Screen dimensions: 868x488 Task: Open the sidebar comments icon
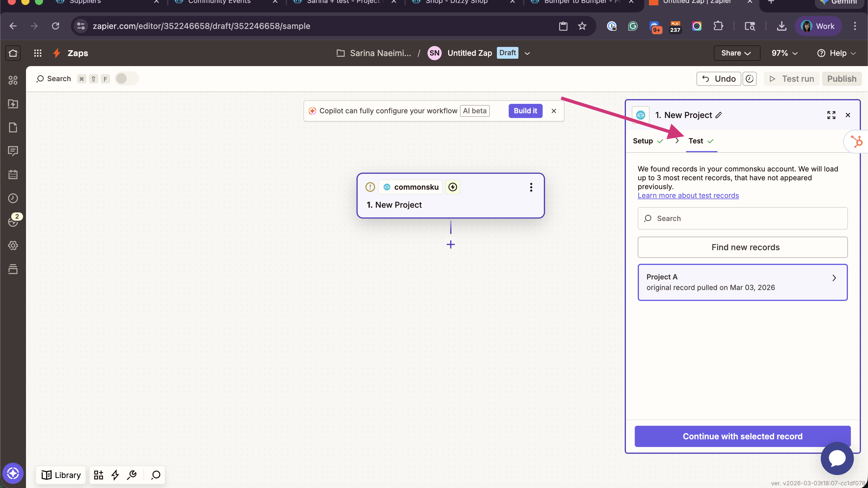pyautogui.click(x=13, y=151)
